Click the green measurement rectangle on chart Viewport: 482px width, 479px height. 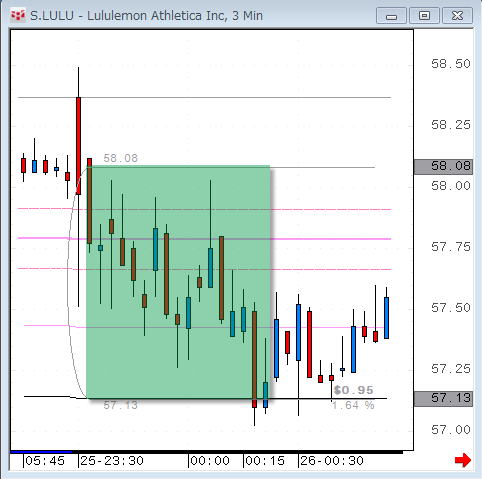click(x=178, y=282)
